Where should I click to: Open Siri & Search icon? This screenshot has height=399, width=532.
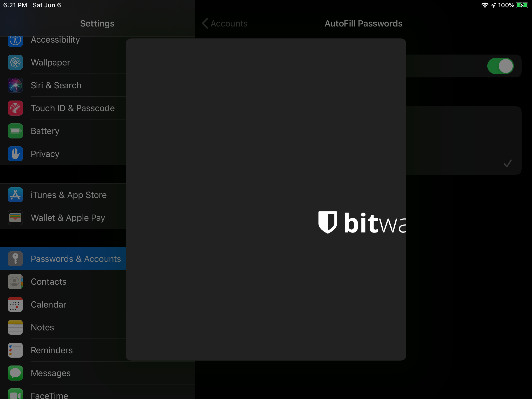tap(15, 85)
